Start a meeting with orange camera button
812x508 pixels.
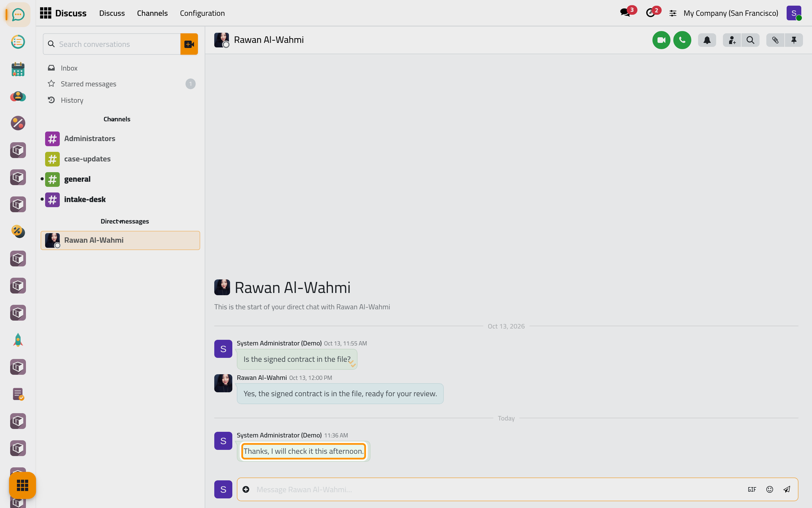pyautogui.click(x=189, y=44)
